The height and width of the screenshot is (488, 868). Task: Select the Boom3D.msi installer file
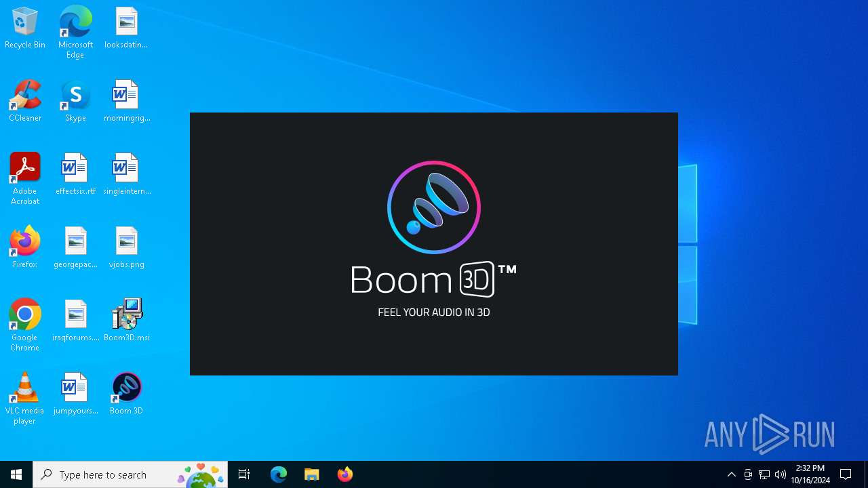pyautogui.click(x=126, y=321)
